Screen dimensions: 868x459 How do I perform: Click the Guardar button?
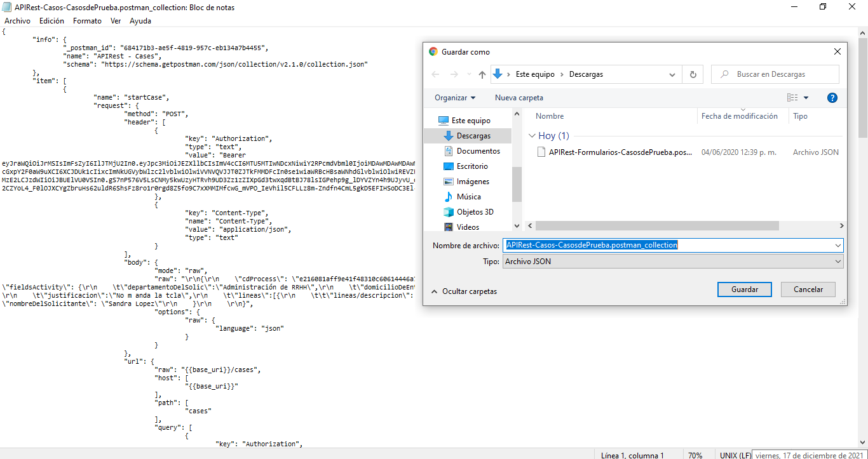pyautogui.click(x=745, y=289)
